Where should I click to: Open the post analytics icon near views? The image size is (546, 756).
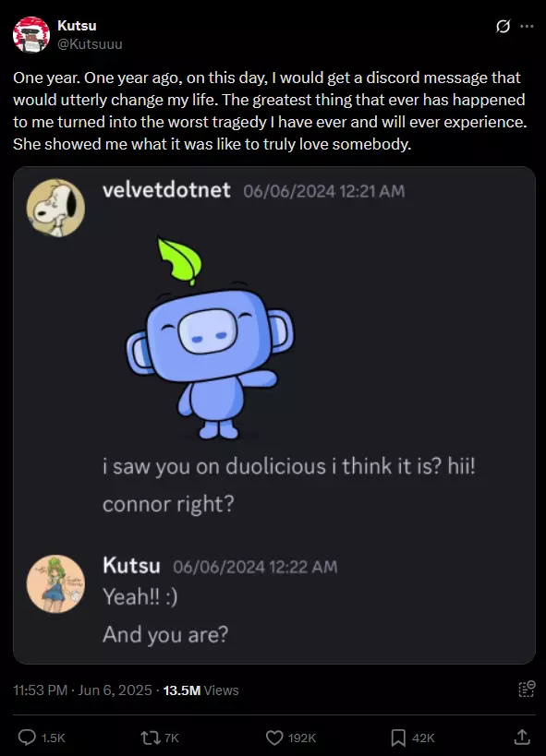point(527,689)
